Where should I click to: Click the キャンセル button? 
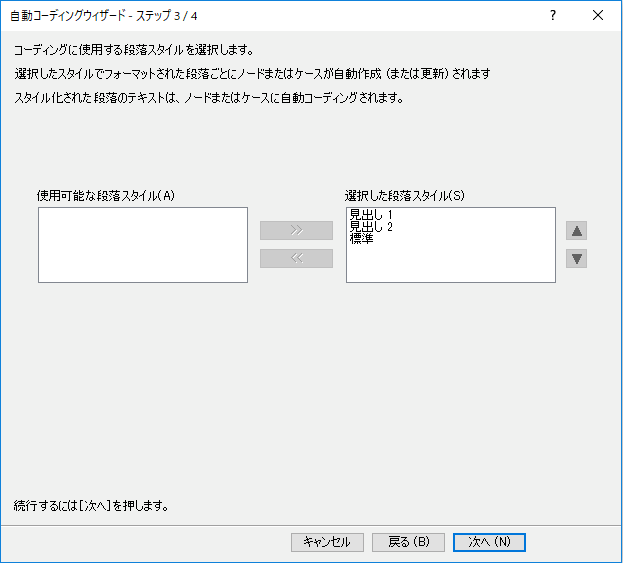click(327, 542)
